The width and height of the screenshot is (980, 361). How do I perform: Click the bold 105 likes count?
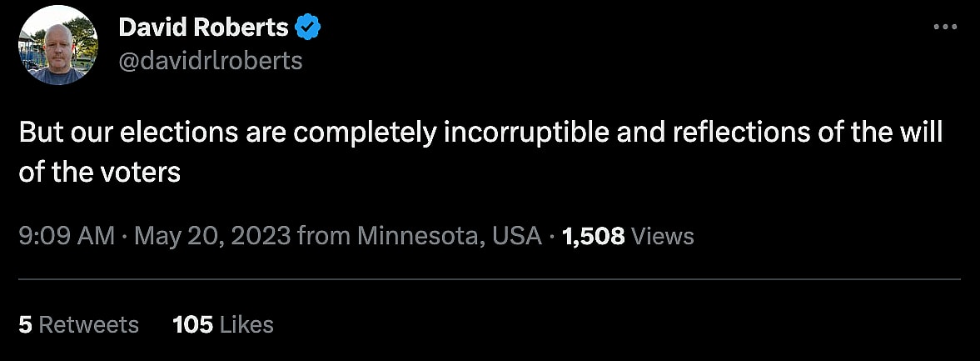pyautogui.click(x=192, y=323)
